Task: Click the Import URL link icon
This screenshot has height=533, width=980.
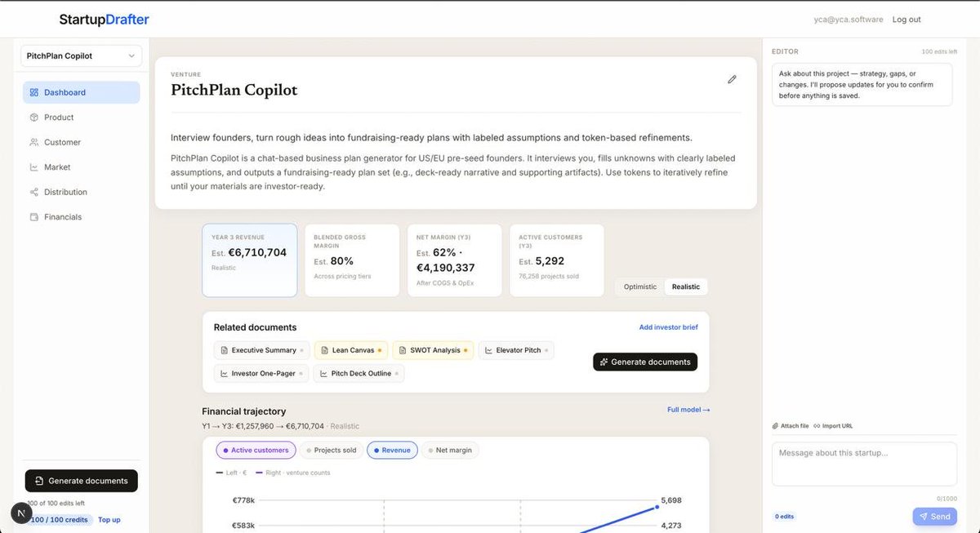Action: tap(817, 426)
